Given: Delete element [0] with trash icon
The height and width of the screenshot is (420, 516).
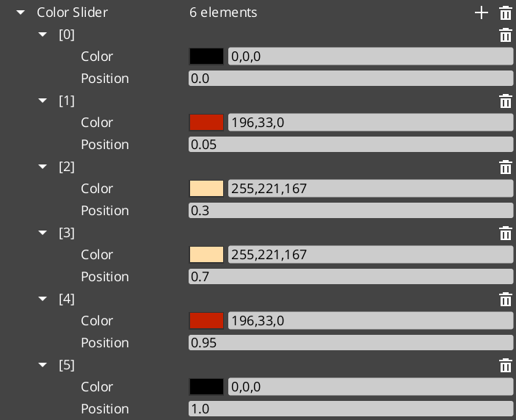Looking at the screenshot, I should pyautogui.click(x=506, y=35).
